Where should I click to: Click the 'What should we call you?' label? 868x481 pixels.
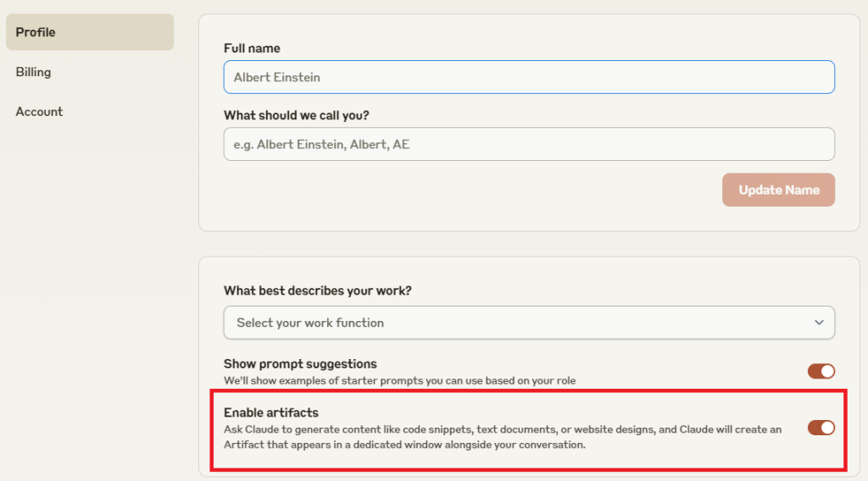pos(296,115)
